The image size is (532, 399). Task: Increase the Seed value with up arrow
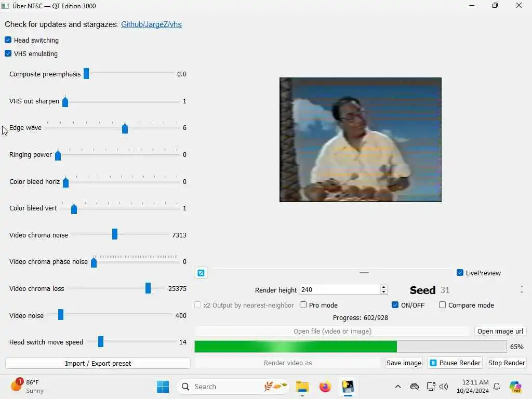click(522, 287)
